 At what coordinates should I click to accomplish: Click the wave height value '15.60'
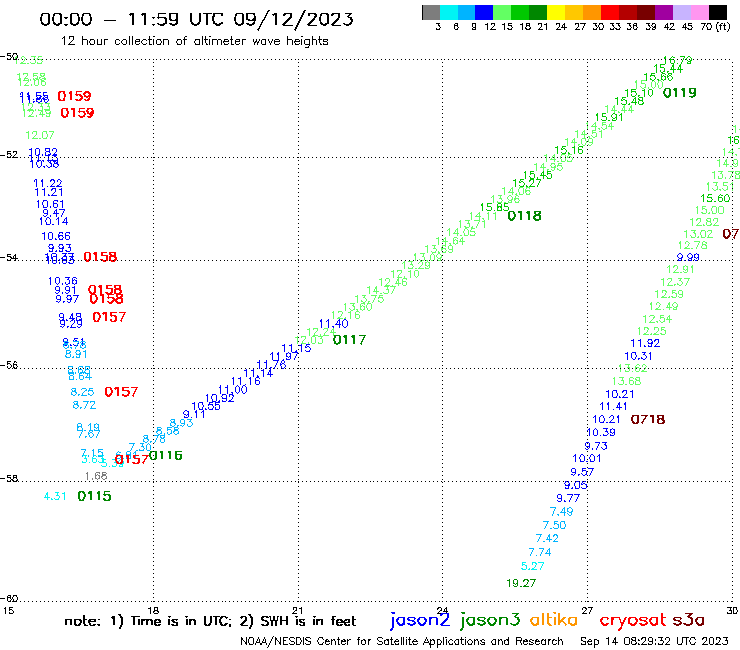[x=715, y=199]
